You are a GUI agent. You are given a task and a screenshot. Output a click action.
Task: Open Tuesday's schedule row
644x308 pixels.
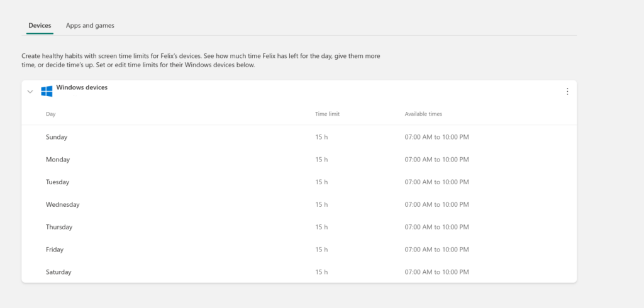point(299,182)
